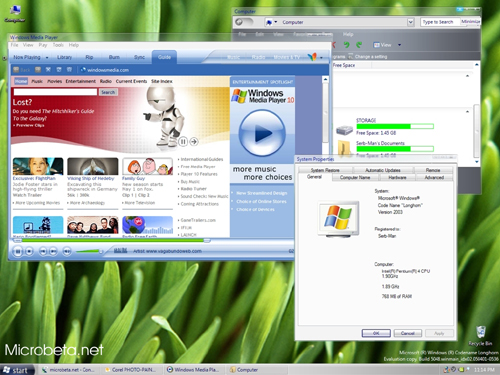Click the Home icon in Guide toolbar
This screenshot has height=375, width=500.
tap(69, 70)
